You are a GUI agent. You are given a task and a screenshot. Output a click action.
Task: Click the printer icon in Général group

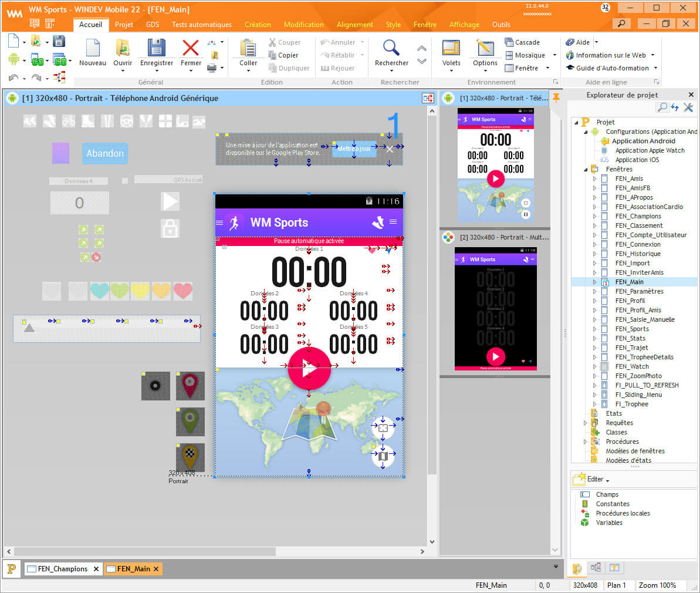(x=212, y=68)
